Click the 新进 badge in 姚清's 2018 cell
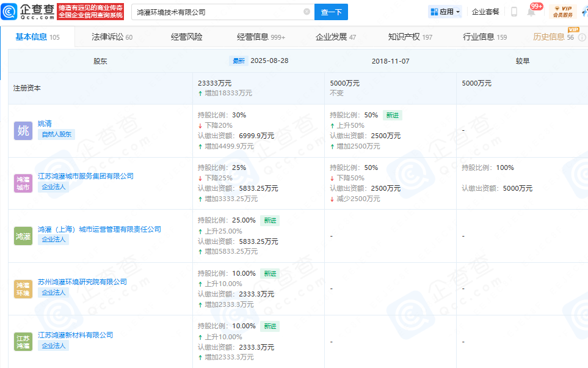The image size is (588, 368). [x=392, y=116]
